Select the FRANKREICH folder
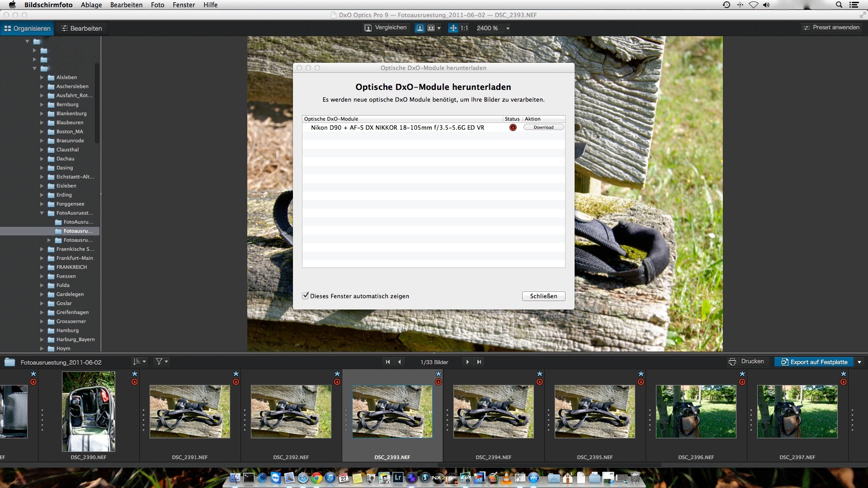868x488 pixels. (71, 267)
